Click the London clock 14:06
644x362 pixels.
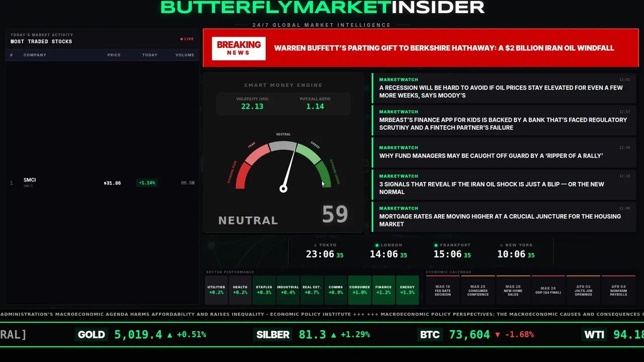tap(384, 254)
